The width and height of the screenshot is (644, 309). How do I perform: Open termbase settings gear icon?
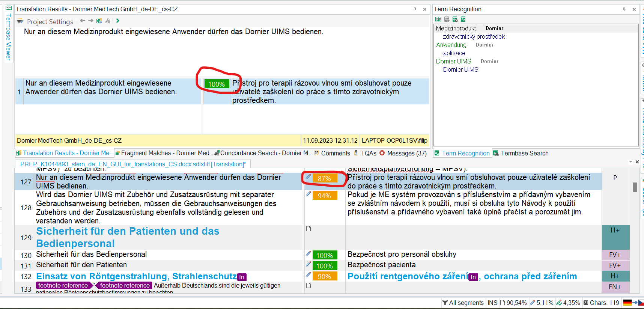tap(455, 19)
